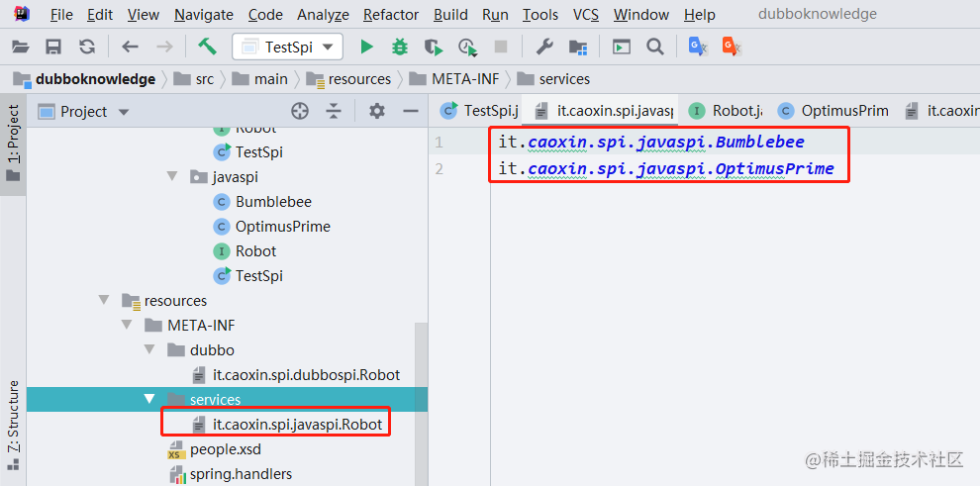Click src breadcrumb
Screen dimensions: 980x486
point(194,79)
